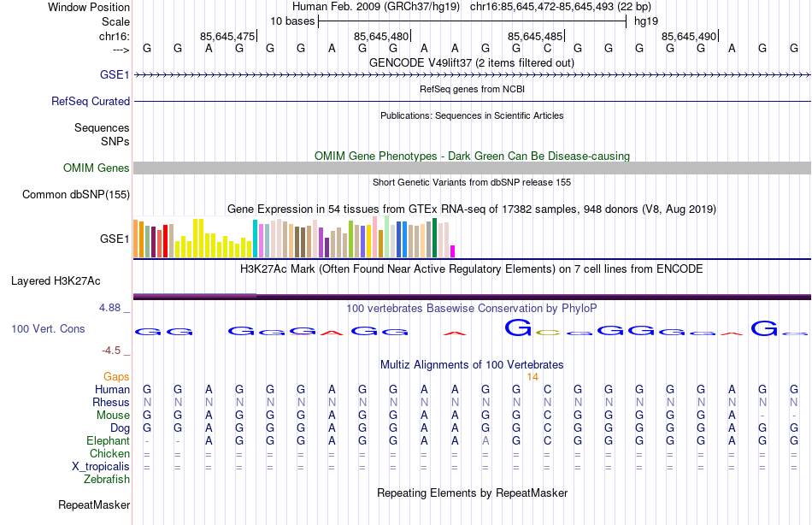Viewport: 812px width, 525px height.
Task: Open the OMIM Genes track label
Action: 96,168
